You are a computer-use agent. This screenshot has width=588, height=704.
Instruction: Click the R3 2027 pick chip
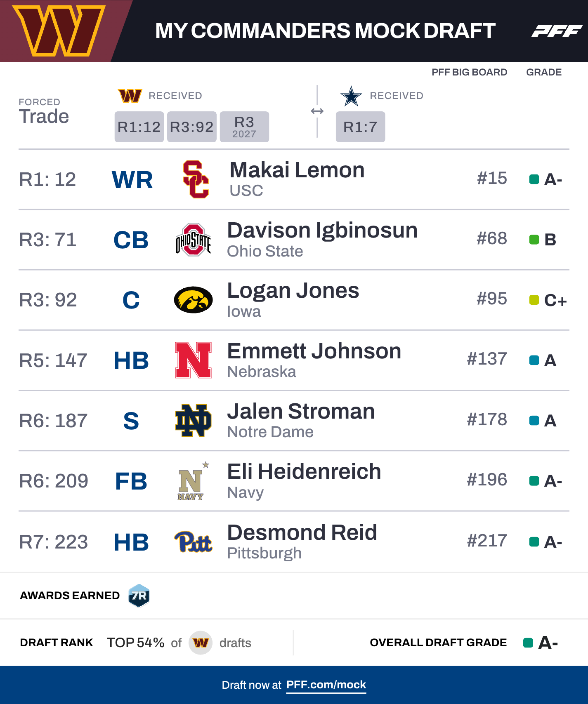pyautogui.click(x=244, y=127)
